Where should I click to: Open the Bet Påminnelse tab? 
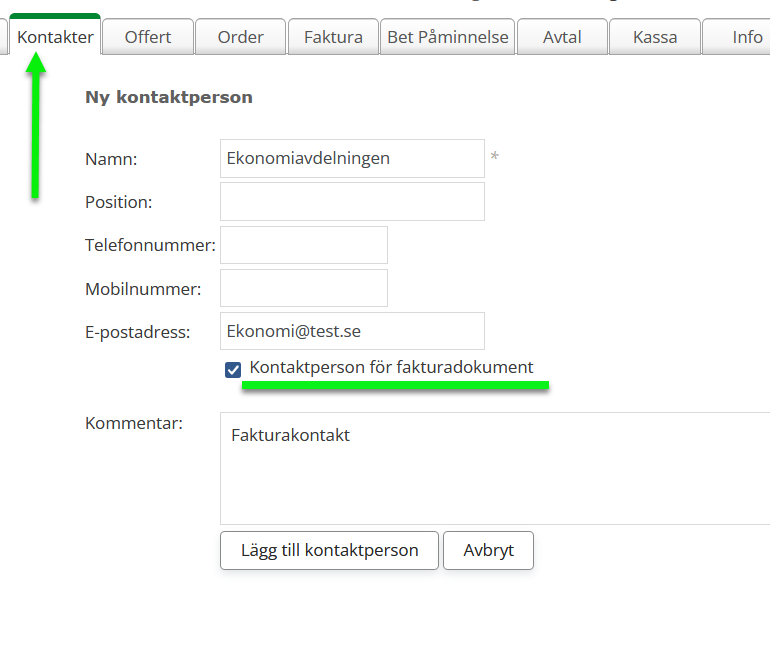[448, 37]
